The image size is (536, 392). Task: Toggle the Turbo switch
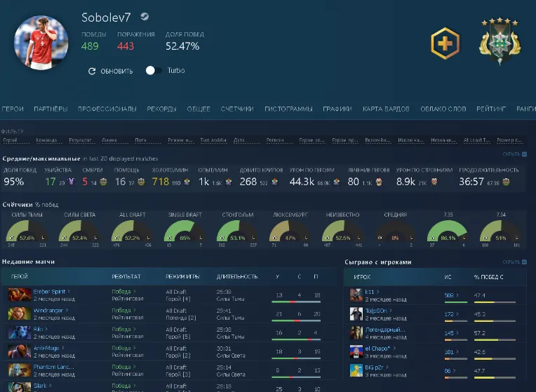click(153, 70)
